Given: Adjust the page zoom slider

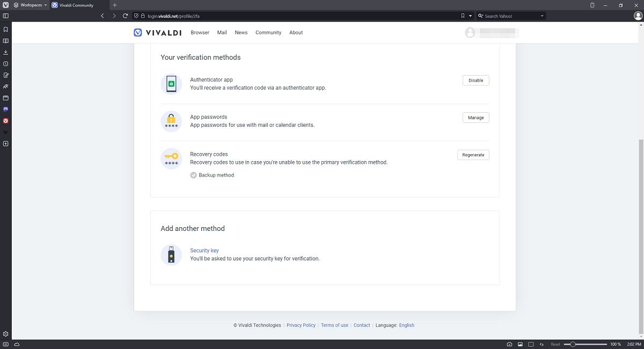Looking at the screenshot, I should tap(586, 344).
